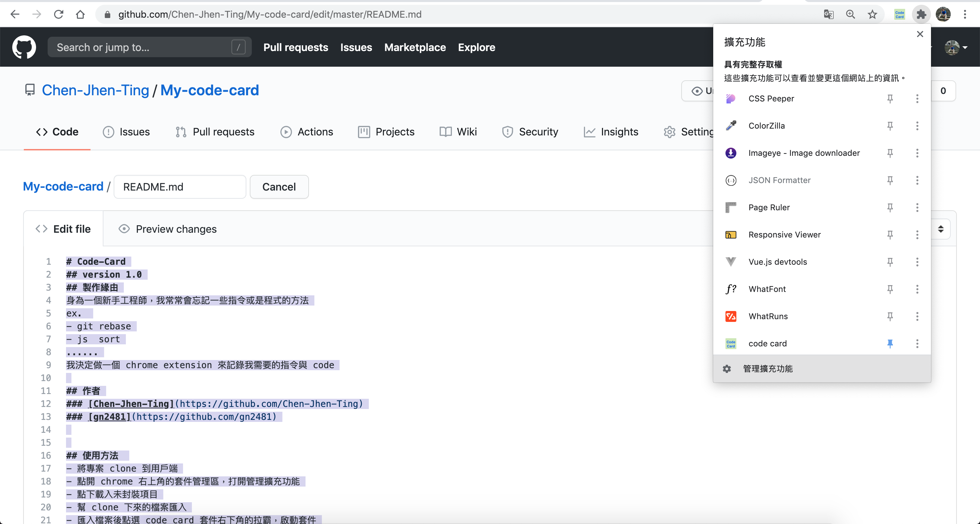Image resolution: width=980 pixels, height=524 pixels.
Task: Open the pinned Code Card extension icon
Action: (899, 14)
